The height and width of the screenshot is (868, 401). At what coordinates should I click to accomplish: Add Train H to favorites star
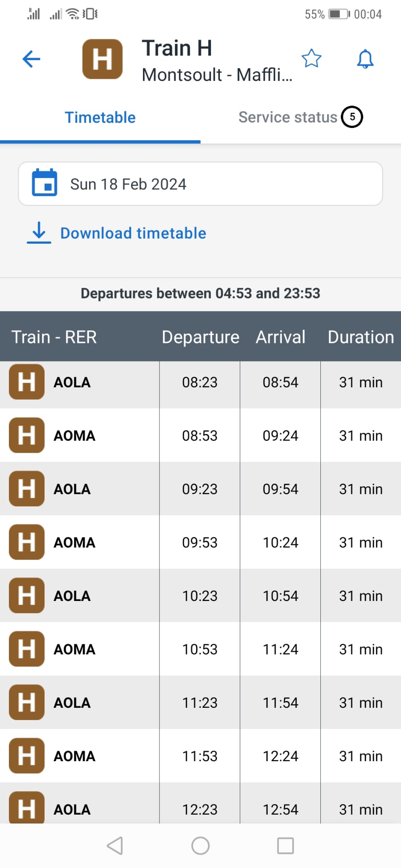pos(311,58)
